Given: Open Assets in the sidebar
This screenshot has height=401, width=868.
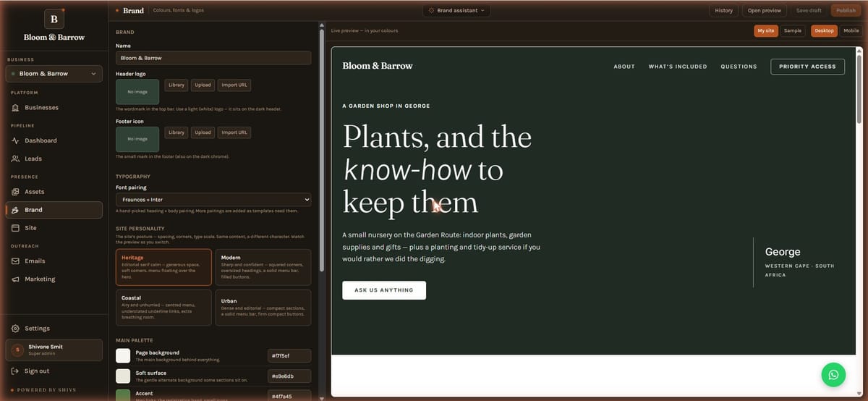Looking at the screenshot, I should click(x=54, y=192).
